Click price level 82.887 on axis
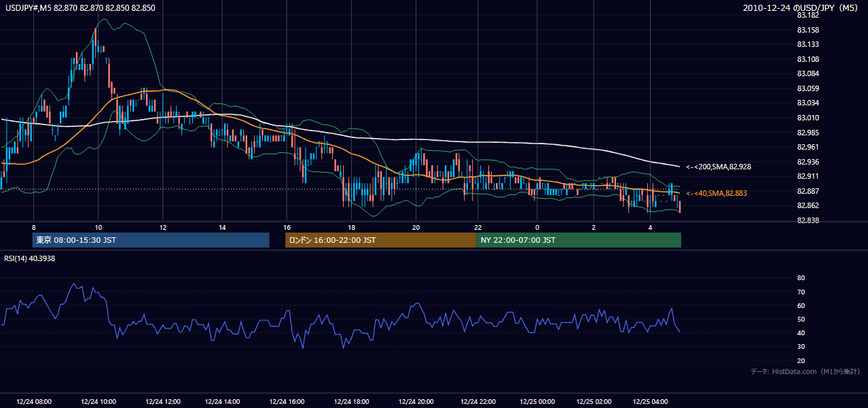This screenshot has height=408, width=868. [x=808, y=191]
